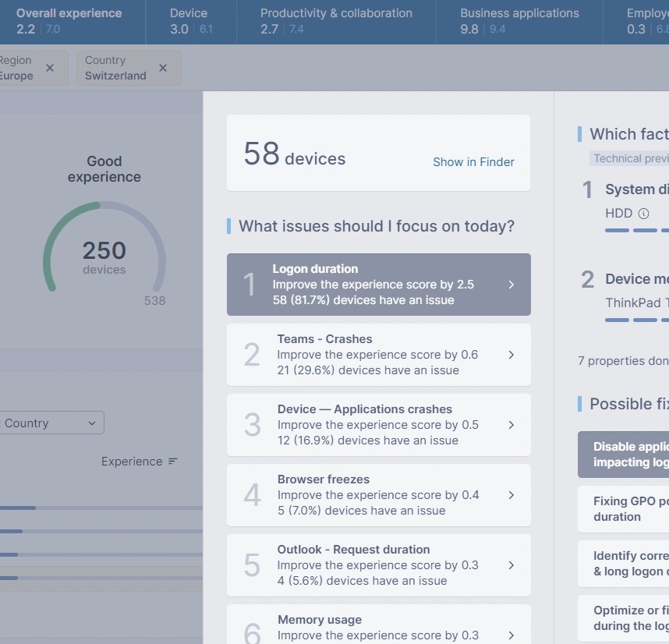Expand Teams - Crashes issue chevron
Screen dimensions: 669x644
pyautogui.click(x=511, y=355)
